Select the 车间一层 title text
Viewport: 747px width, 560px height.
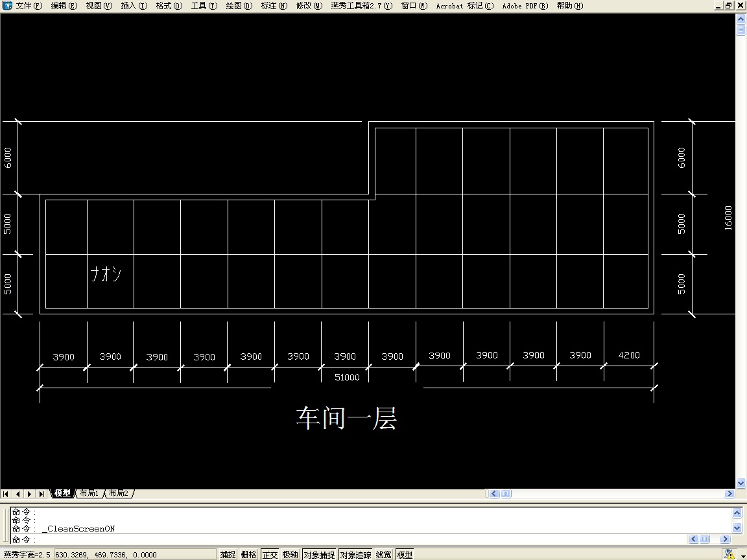point(346,418)
